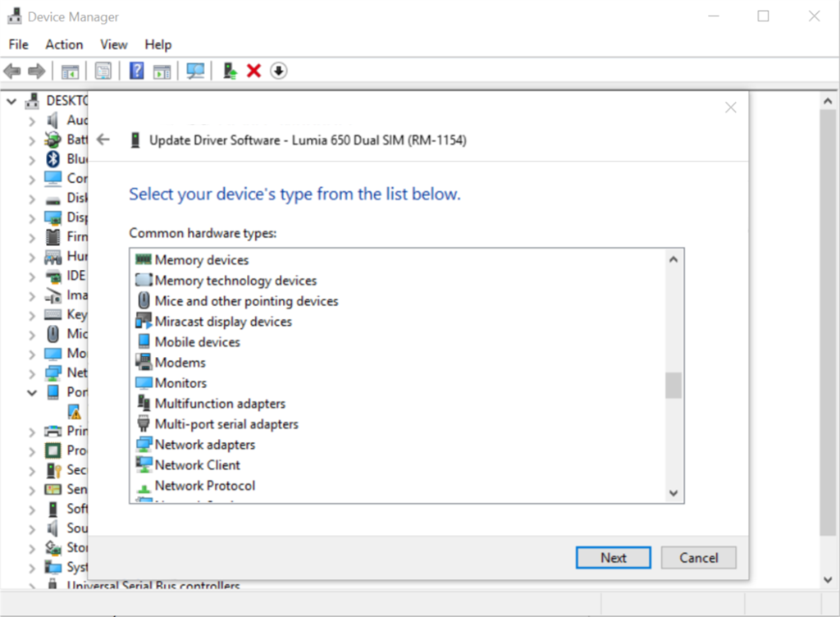Expand the Disk drives tree node

[32, 199]
